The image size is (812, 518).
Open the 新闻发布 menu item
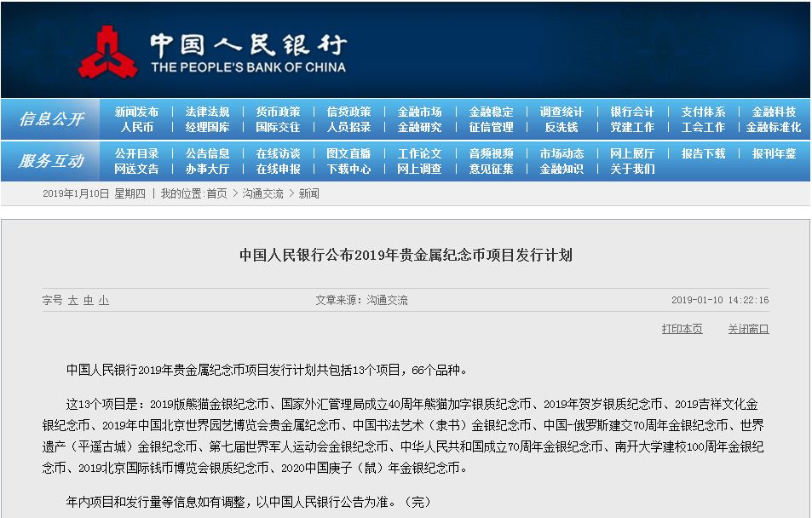point(136,112)
